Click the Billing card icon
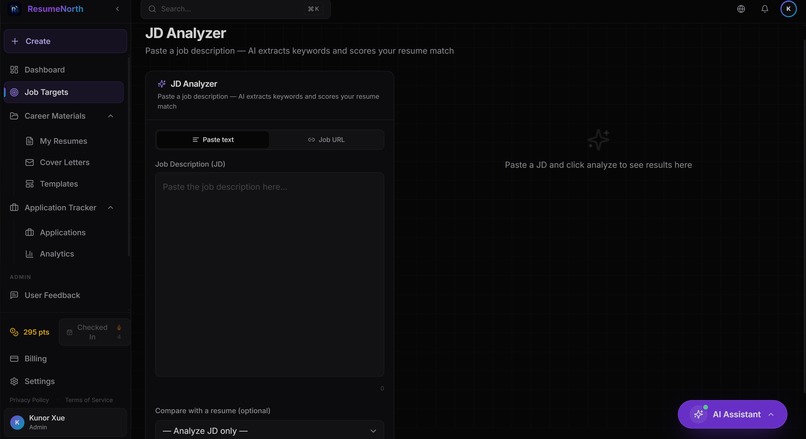 (x=14, y=359)
